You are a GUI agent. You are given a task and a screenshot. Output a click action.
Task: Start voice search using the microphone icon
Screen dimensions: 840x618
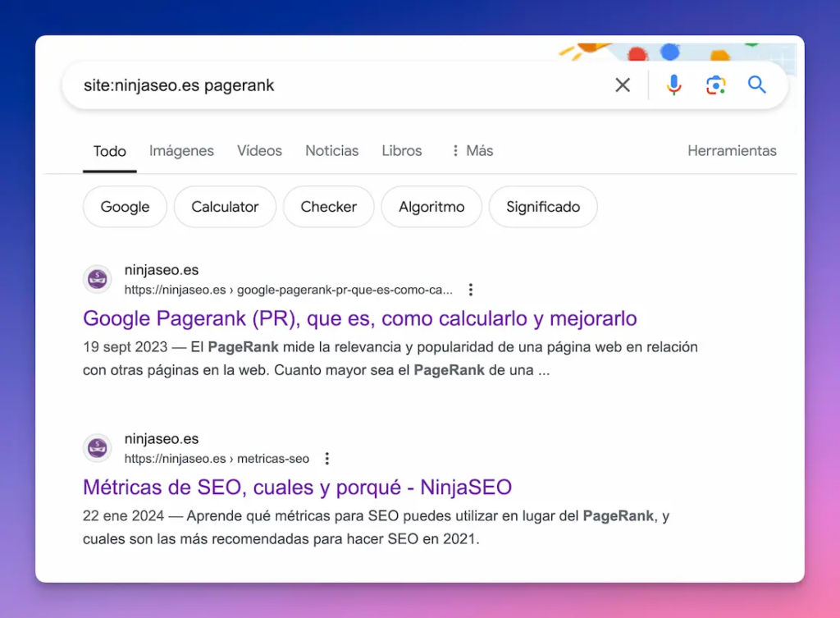click(673, 85)
